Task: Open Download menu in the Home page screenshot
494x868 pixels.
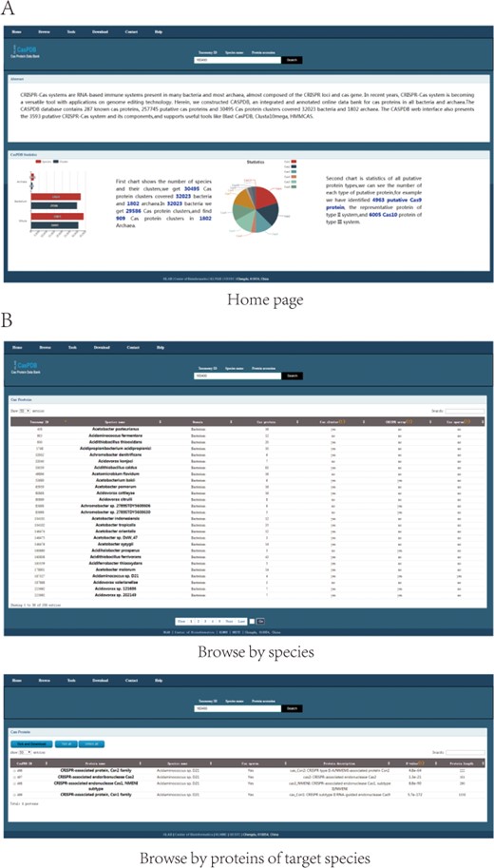Action: [x=100, y=32]
